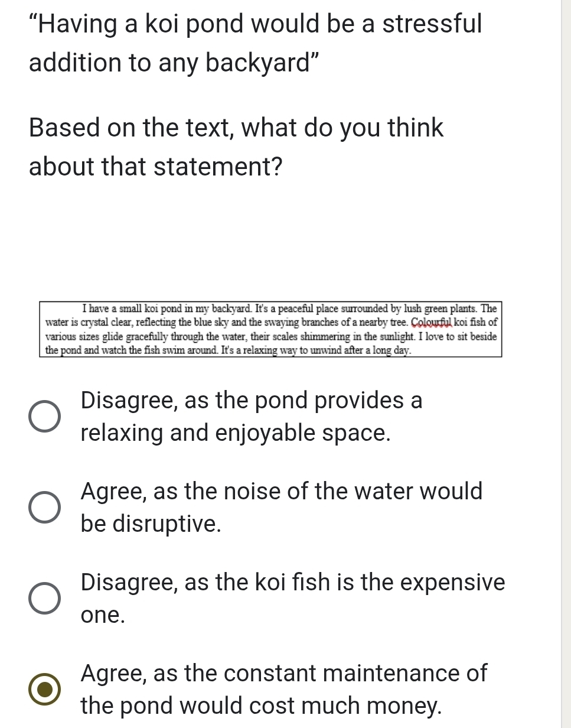
Task: Click the line "relaxing and enjoyable space."
Action: (x=236, y=433)
